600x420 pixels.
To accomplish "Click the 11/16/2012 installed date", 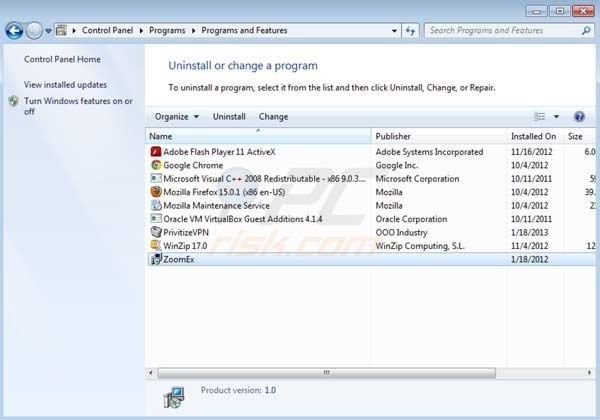I will click(x=532, y=152).
